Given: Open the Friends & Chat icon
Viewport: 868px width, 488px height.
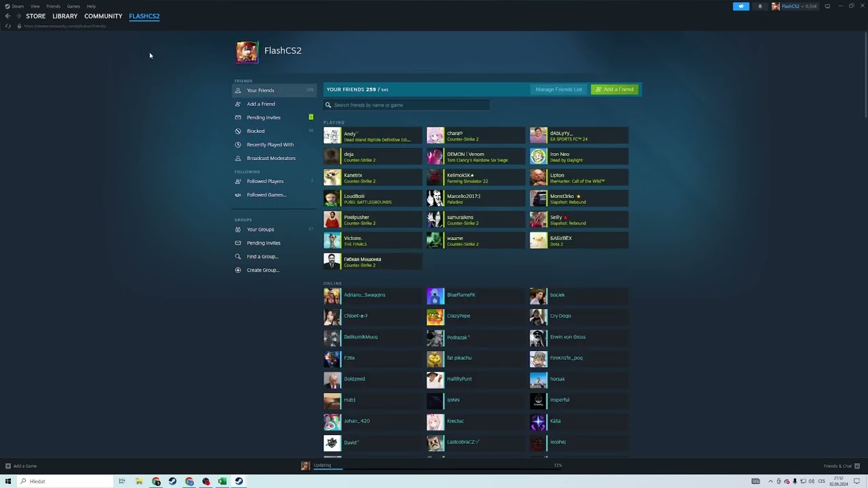Looking at the screenshot, I should coord(857,466).
